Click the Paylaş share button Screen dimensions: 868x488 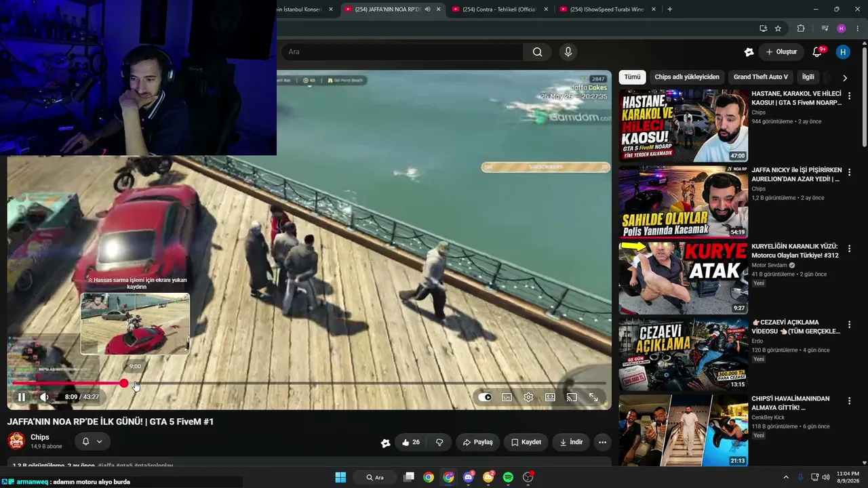tap(477, 442)
